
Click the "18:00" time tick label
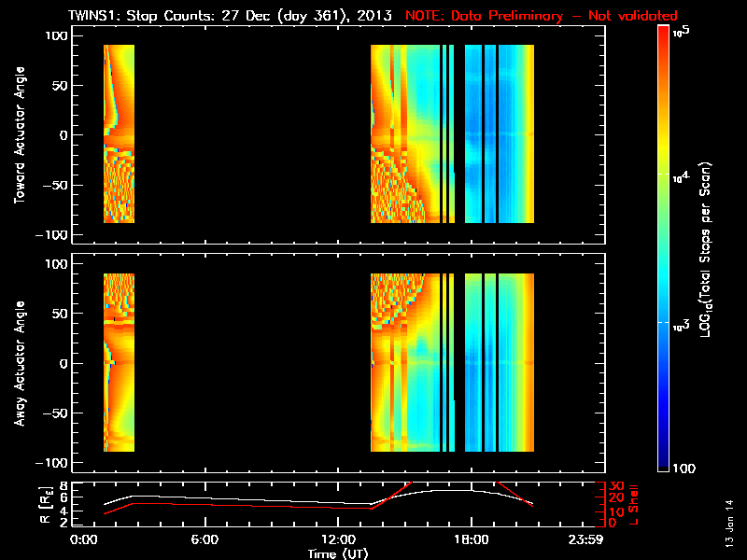point(472,540)
